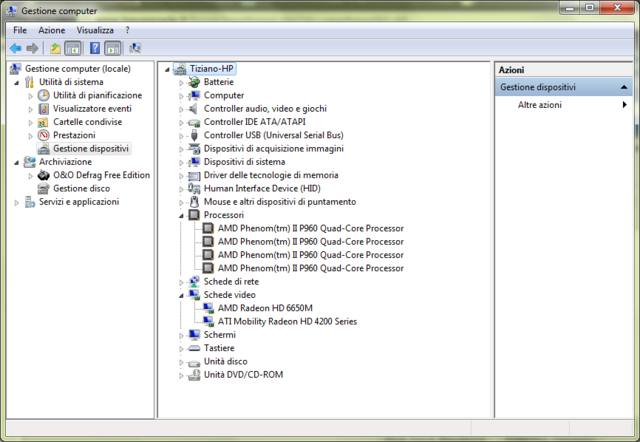This screenshot has height=442, width=640.
Task: Select the first AMD Phenom II P960 processor
Action: (x=310, y=228)
